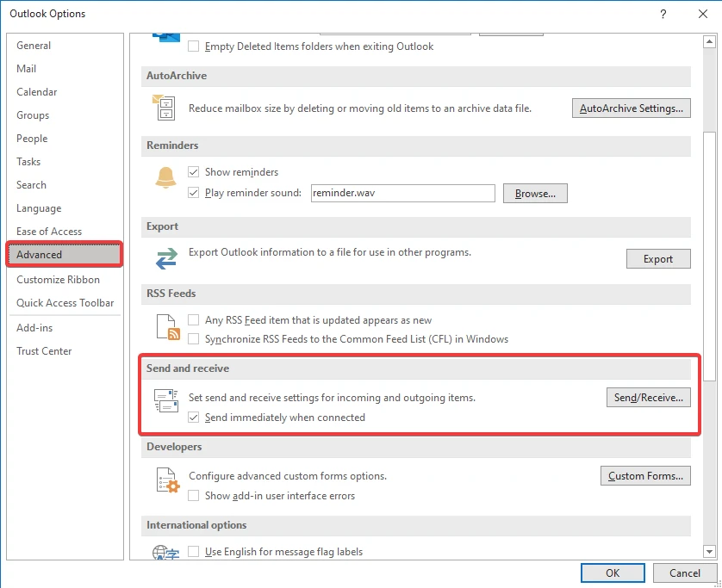Uncheck Show reminders

[193, 172]
